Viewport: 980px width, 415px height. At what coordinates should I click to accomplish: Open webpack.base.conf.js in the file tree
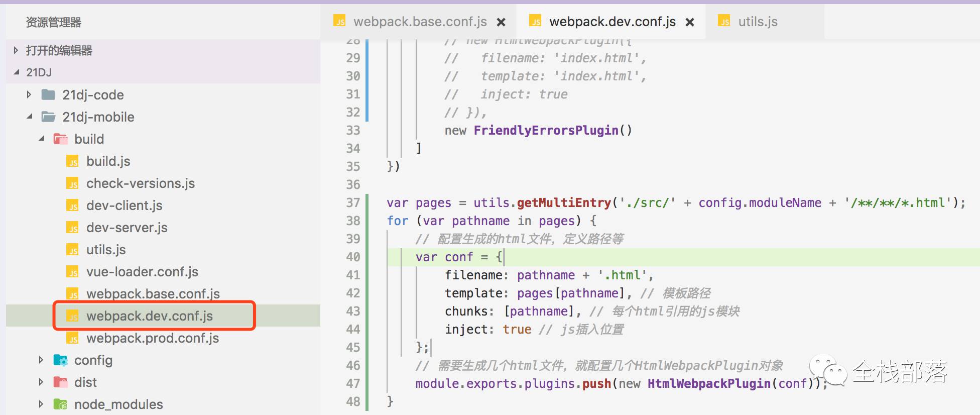[153, 294]
